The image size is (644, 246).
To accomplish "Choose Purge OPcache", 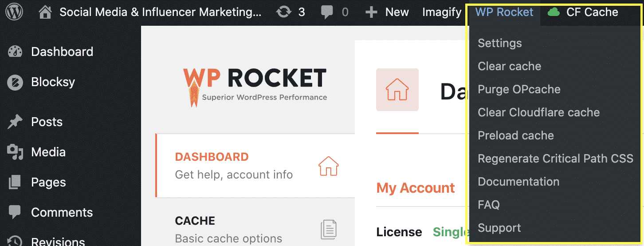I will click(x=519, y=89).
